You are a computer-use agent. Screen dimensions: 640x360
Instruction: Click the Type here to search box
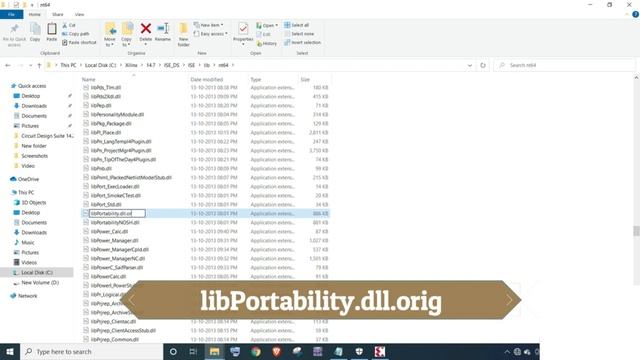[x=91, y=351]
